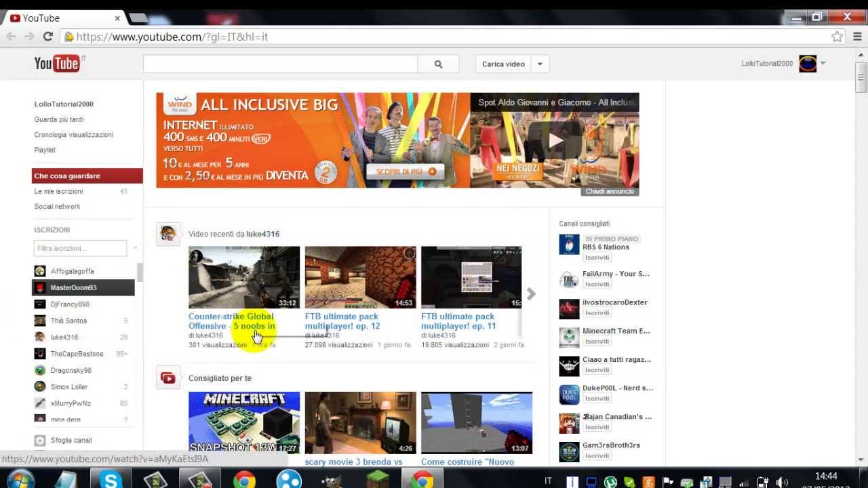Select the YouTube browser tab

pyautogui.click(x=65, y=18)
